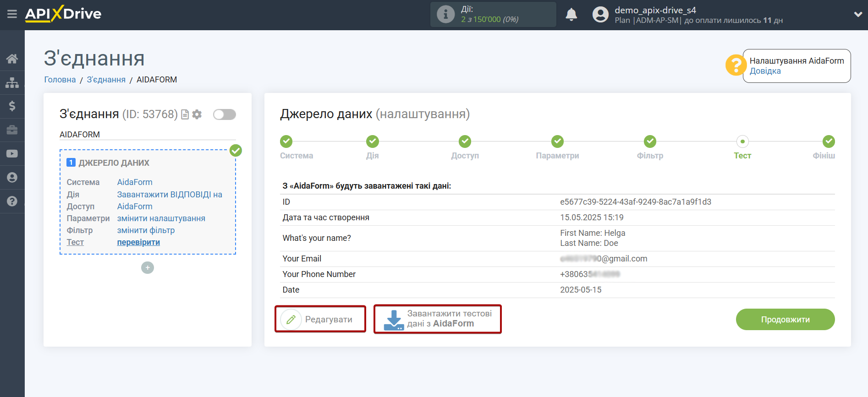Open billing dollar icon in sidebar
Viewport: 868px width, 397px height.
pyautogui.click(x=12, y=106)
